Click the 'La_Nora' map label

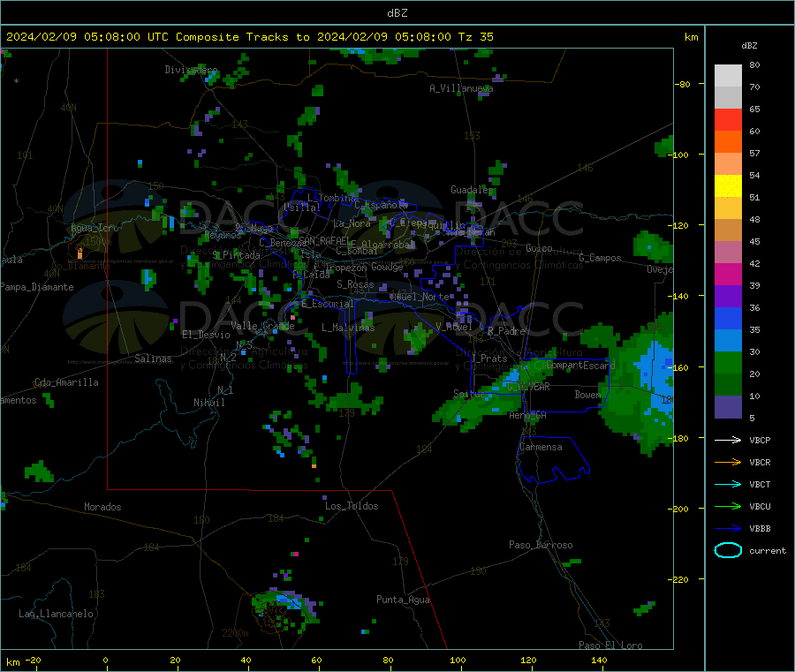coord(352,223)
